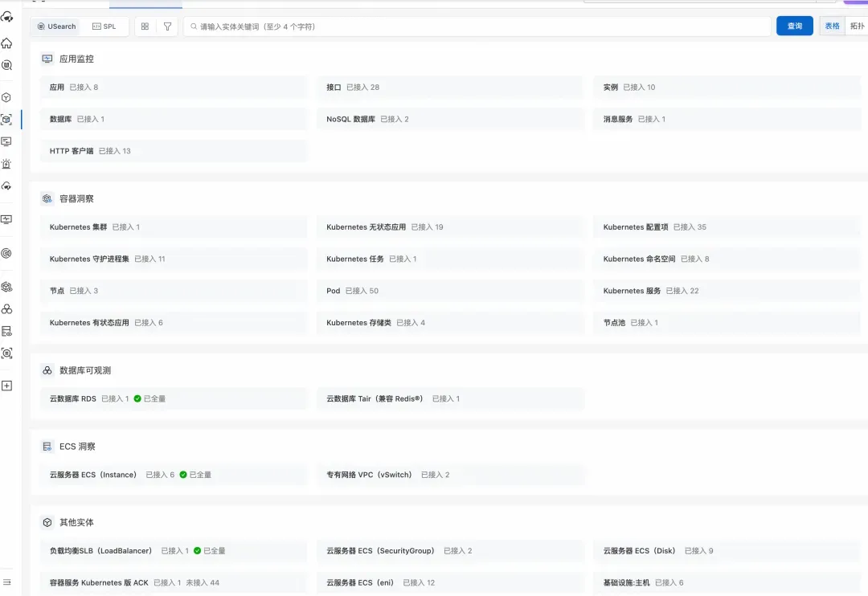Open the 数据库 entity card
Screen dimensions: 868x596
[174, 119]
